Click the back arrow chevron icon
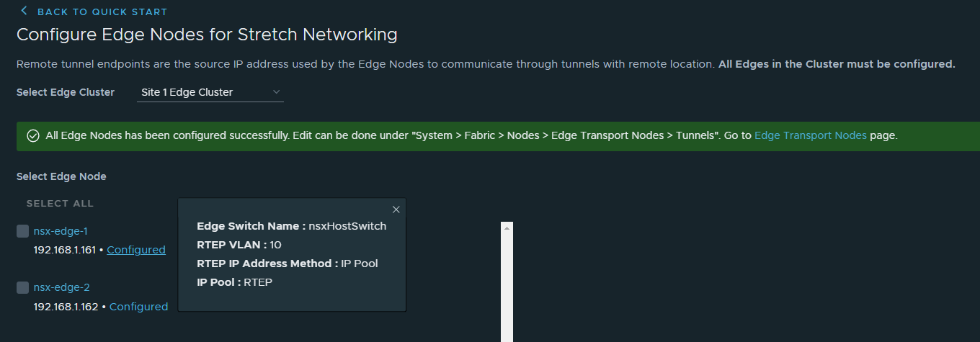Screen dimensions: 980x342 tap(24, 11)
